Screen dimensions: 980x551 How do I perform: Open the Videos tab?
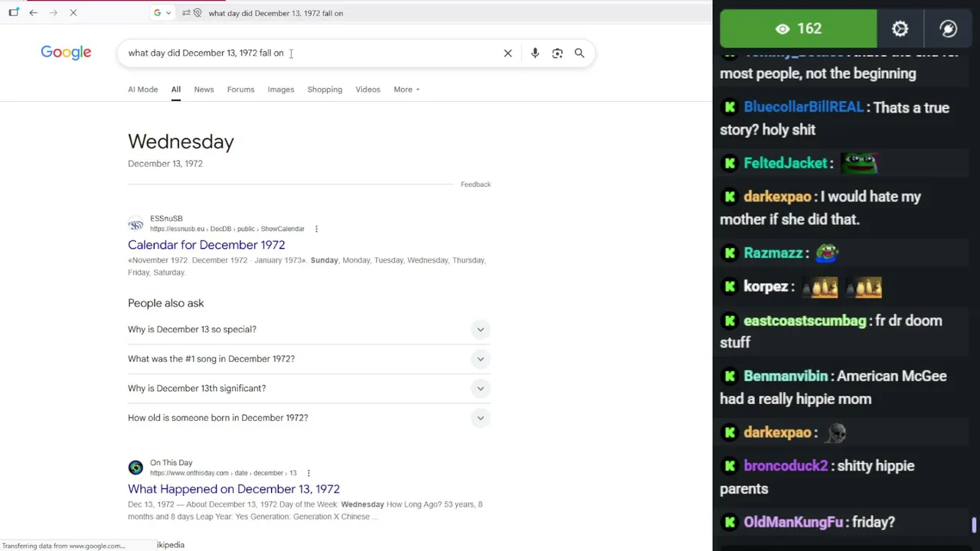click(x=367, y=90)
